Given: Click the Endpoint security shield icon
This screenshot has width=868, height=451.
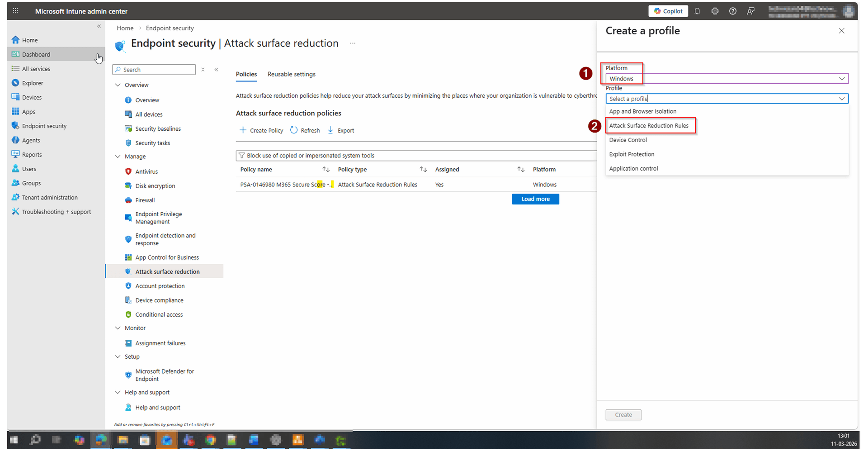Looking at the screenshot, I should coord(15,126).
